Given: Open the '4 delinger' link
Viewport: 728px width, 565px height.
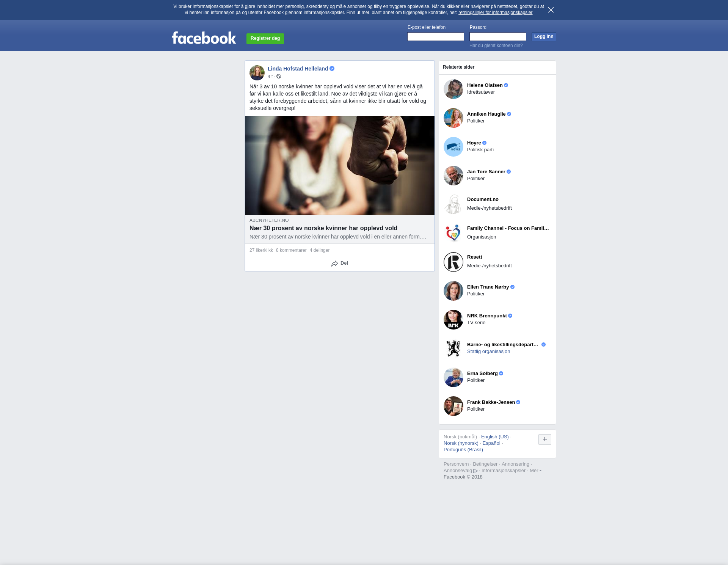Looking at the screenshot, I should [319, 250].
